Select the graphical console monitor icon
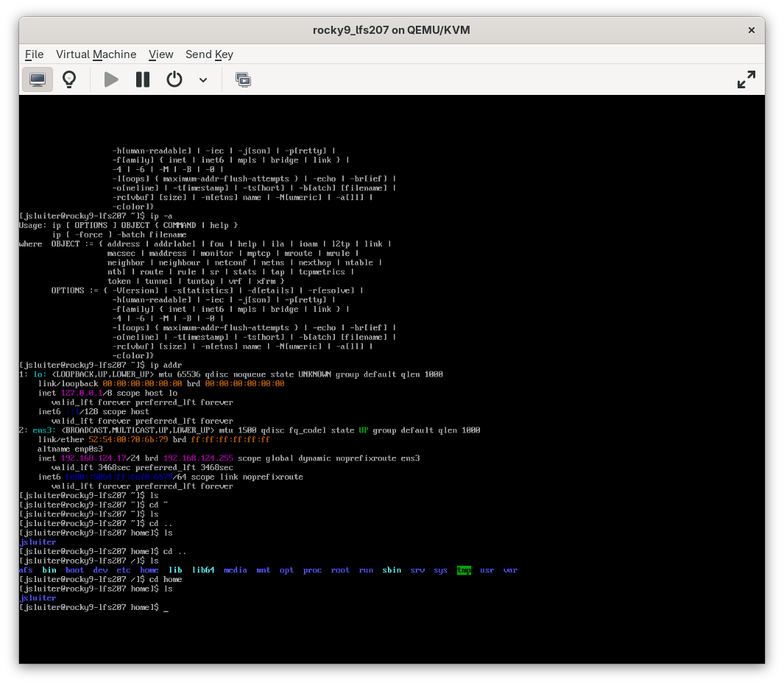784x685 pixels. (37, 79)
